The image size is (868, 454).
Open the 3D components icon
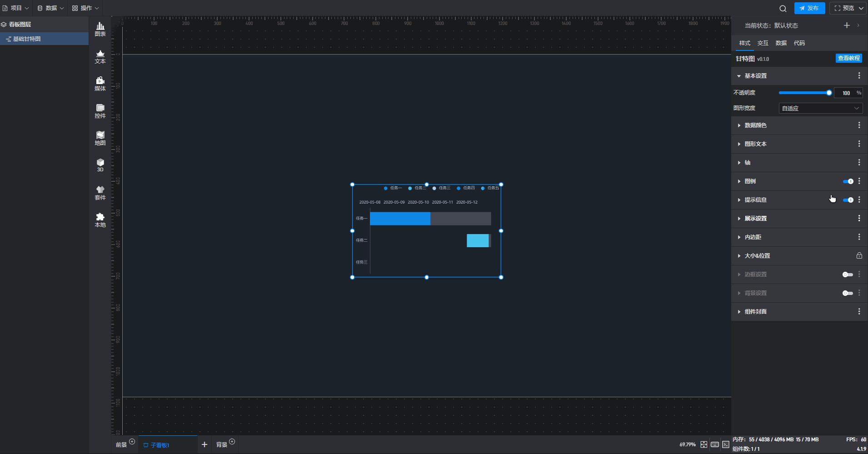point(100,165)
